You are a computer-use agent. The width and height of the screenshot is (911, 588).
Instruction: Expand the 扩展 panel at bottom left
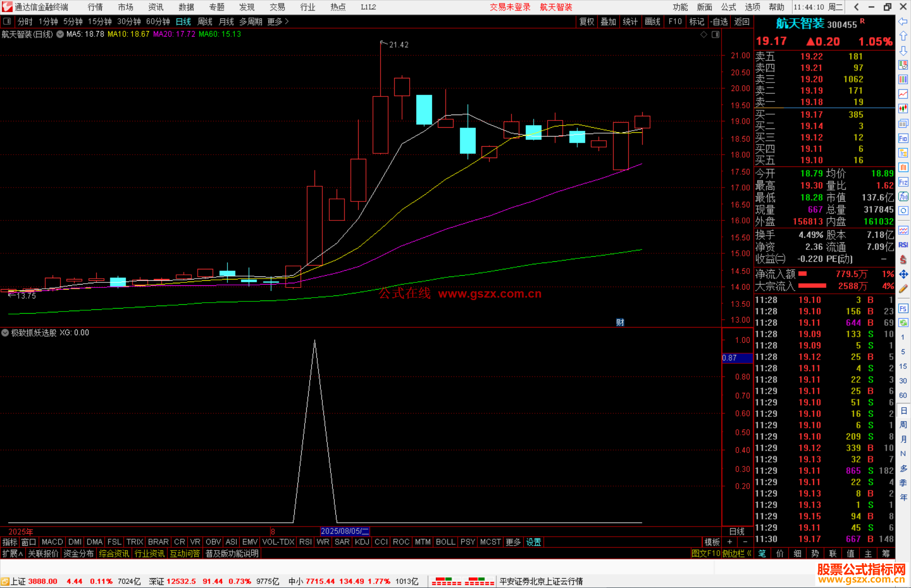[x=13, y=553]
